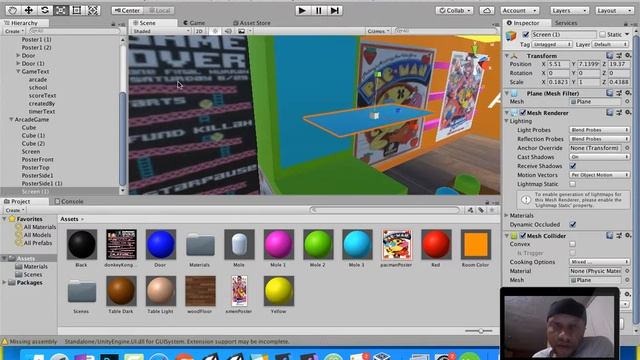The width and height of the screenshot is (640, 360).
Task: Toggle 2D scene view mode
Action: 199,31
